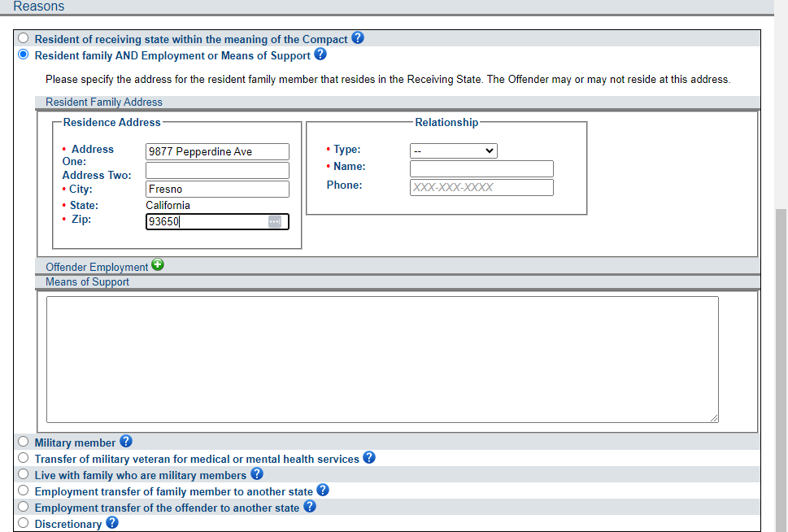Click the Phone number input field

482,188
